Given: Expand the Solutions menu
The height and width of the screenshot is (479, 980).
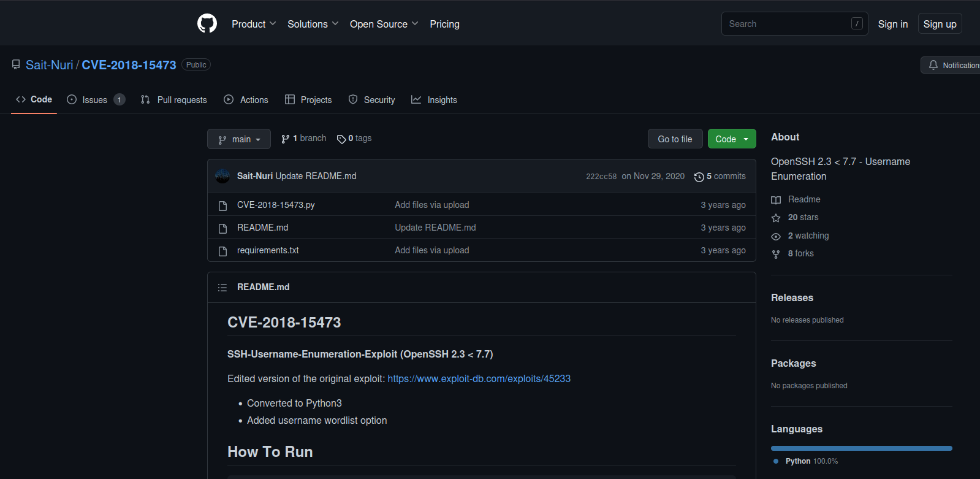Looking at the screenshot, I should point(313,24).
